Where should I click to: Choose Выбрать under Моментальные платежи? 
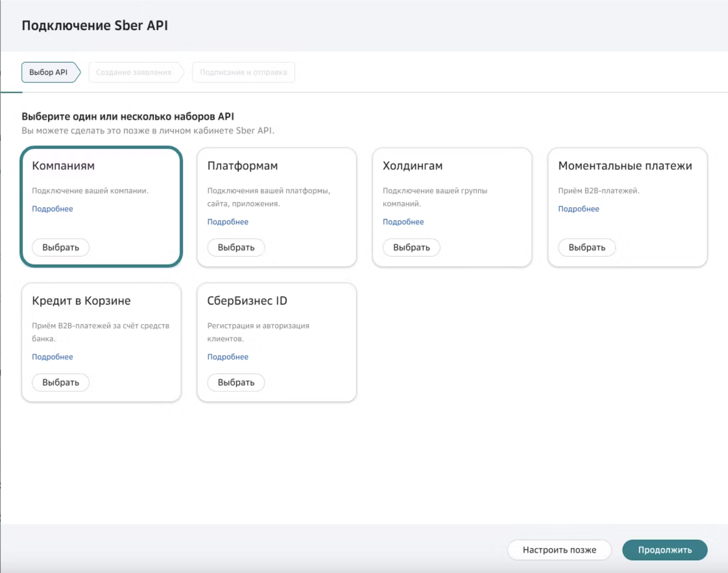click(587, 247)
